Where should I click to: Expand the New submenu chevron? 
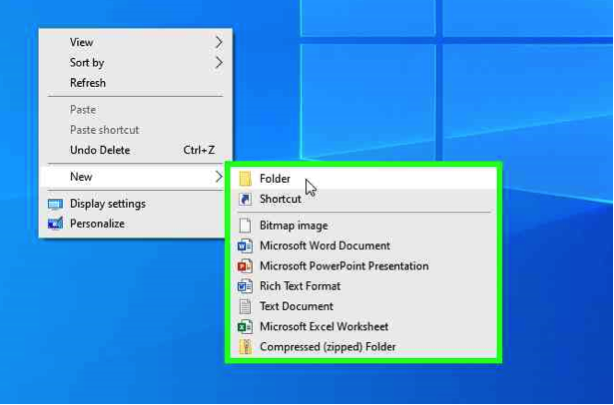(219, 177)
